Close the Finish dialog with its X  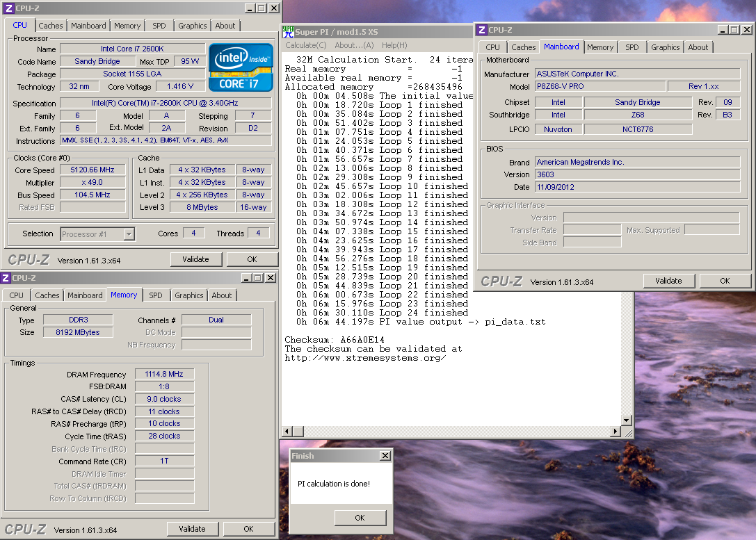(x=385, y=456)
